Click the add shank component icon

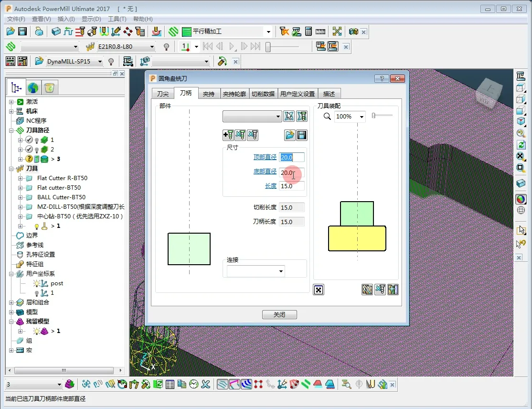click(228, 135)
